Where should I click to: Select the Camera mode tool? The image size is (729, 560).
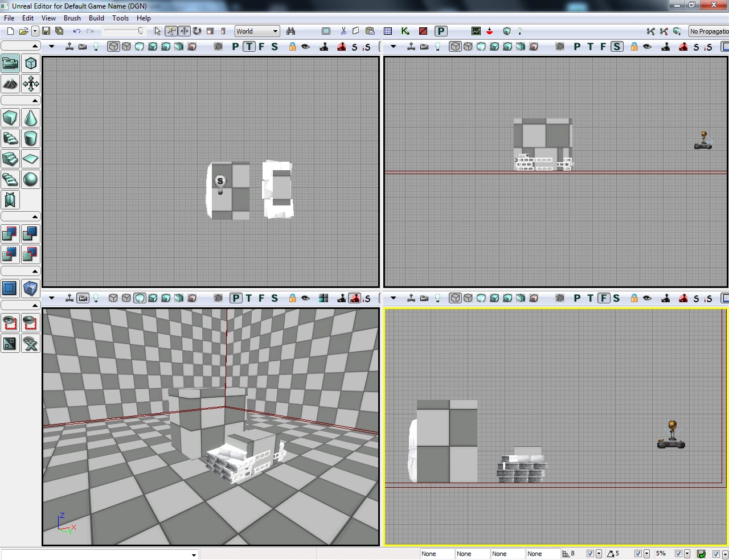[x=10, y=63]
